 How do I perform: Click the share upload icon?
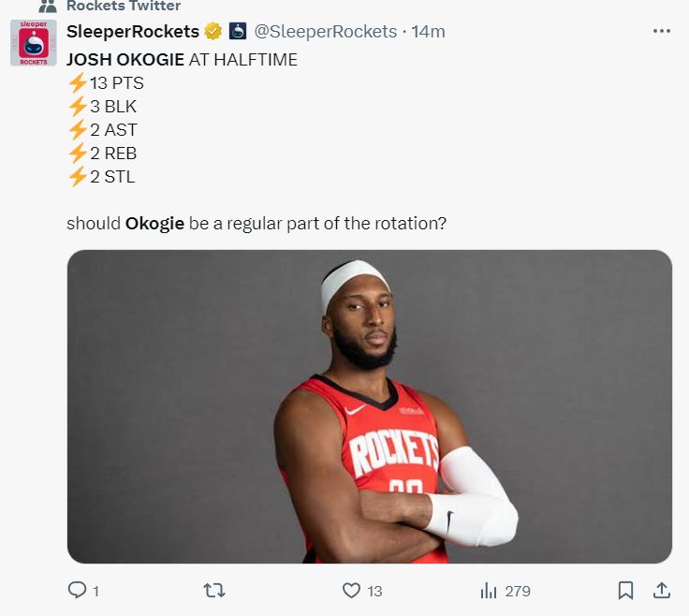tap(661, 591)
